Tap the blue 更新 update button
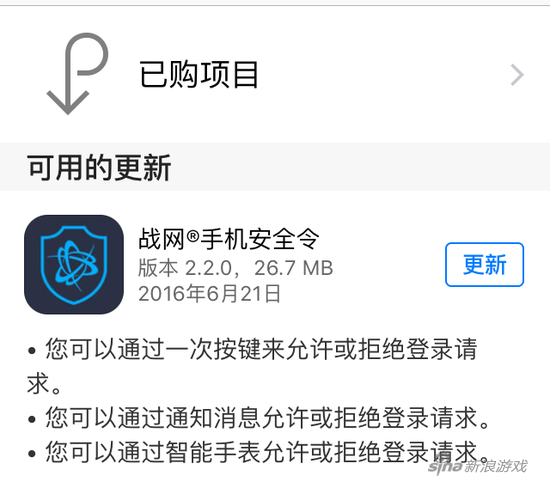Image resolution: width=550 pixels, height=488 pixels. click(484, 265)
